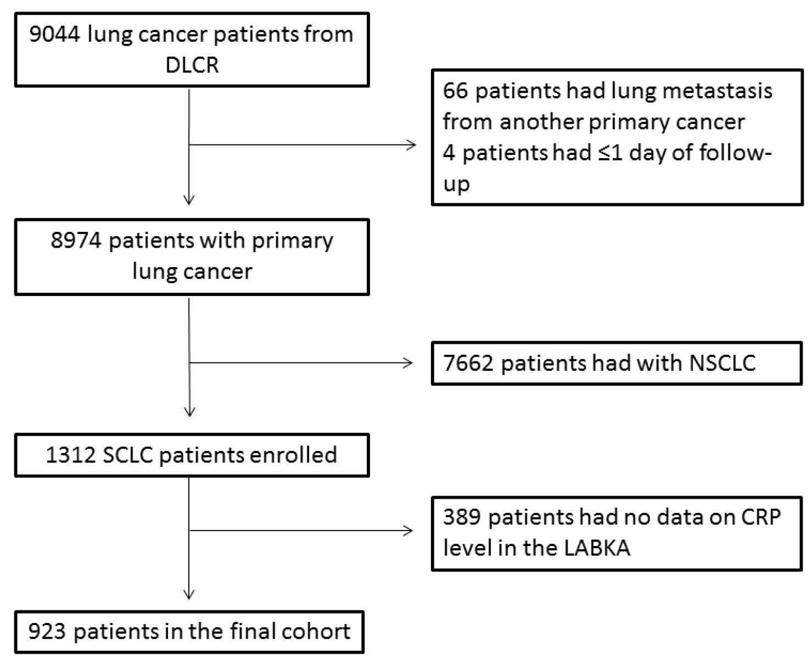Image resolution: width=812 pixels, height=663 pixels.
Task: Click the word "DLCR"
Action: 192,65
